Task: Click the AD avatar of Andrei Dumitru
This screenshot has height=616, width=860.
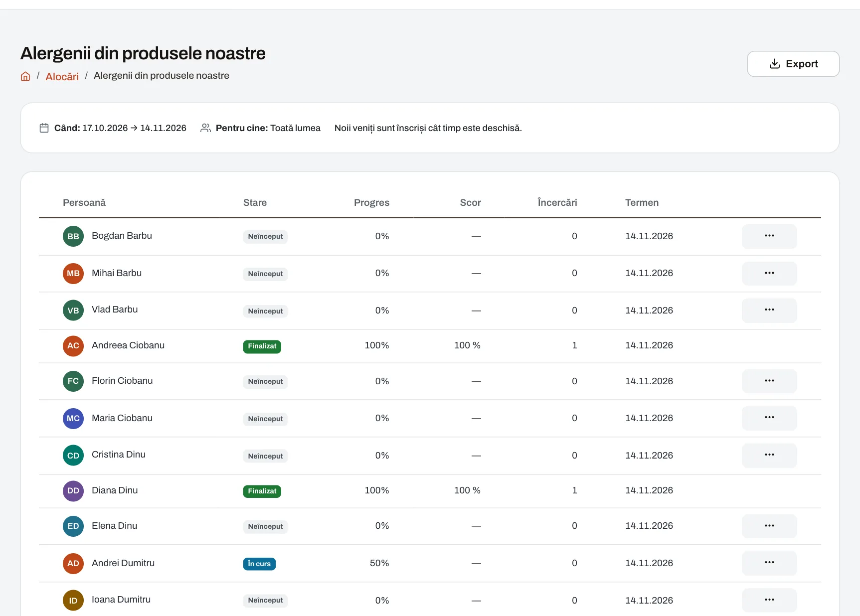Action: (x=73, y=563)
